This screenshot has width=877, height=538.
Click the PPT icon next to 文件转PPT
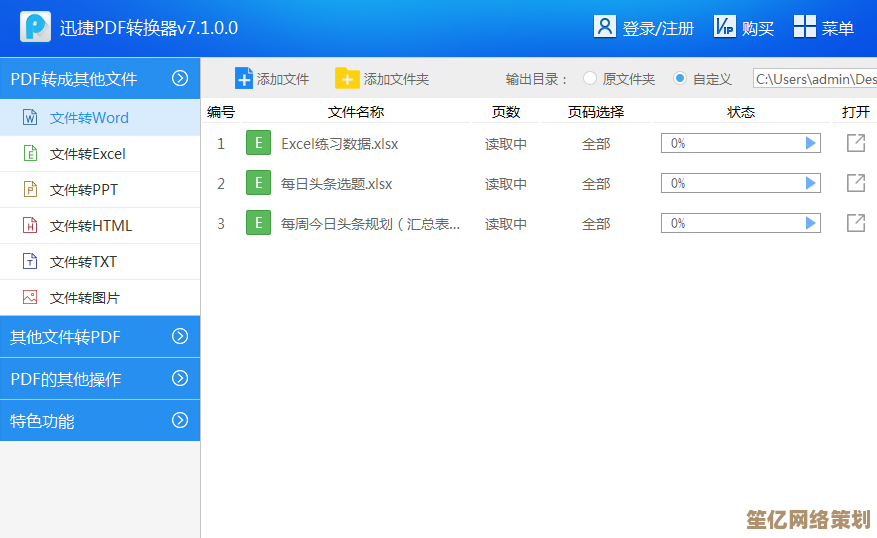(30, 190)
